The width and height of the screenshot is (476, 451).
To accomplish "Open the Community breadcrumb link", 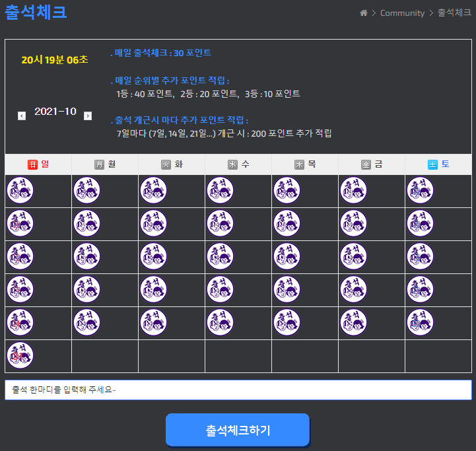I will click(x=402, y=13).
